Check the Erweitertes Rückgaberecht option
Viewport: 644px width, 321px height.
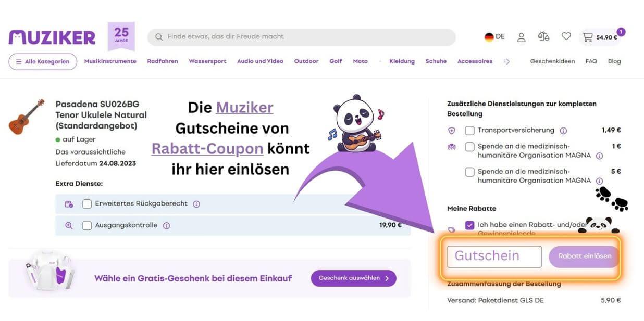[87, 204]
